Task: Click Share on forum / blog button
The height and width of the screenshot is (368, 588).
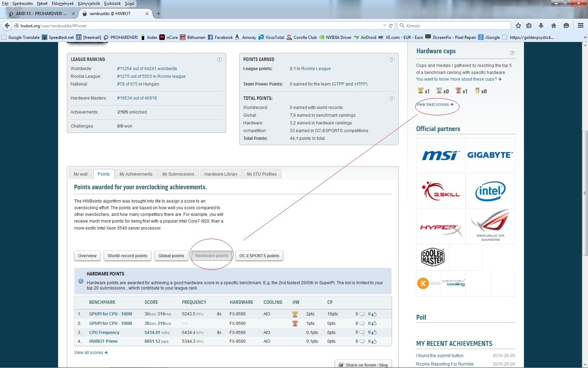Action: pyautogui.click(x=363, y=364)
